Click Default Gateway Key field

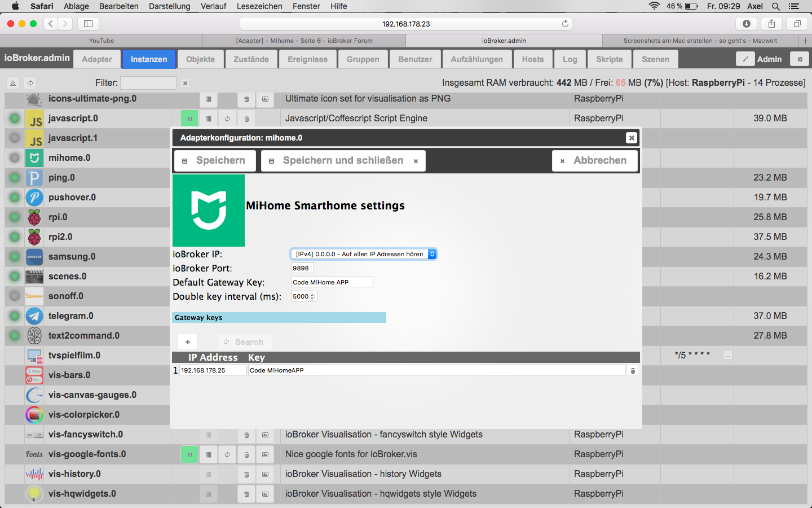[332, 282]
